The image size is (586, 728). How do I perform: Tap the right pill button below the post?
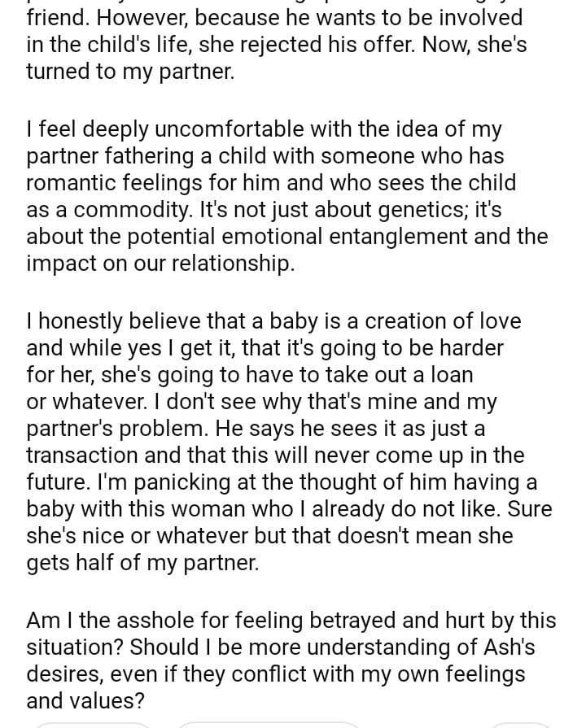coord(521,724)
